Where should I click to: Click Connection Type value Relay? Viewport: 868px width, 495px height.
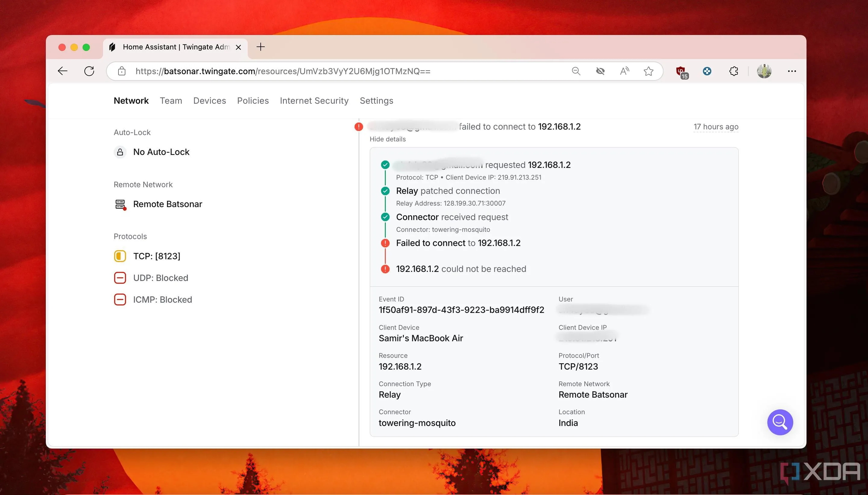pos(389,394)
